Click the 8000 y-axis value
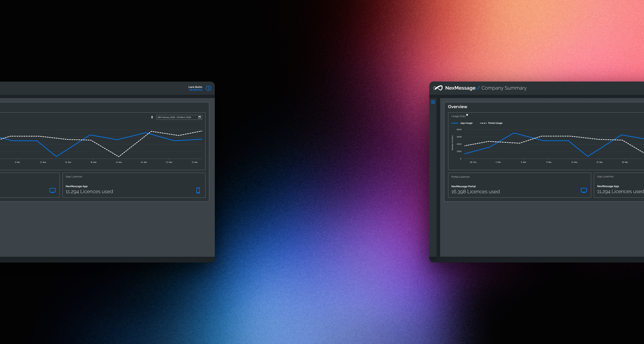The image size is (644, 344). pos(459,129)
